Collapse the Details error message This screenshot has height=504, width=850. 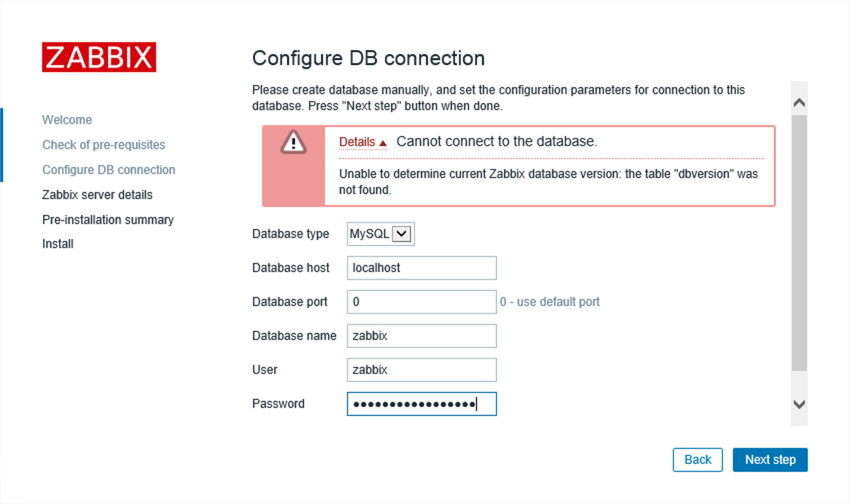(x=356, y=141)
